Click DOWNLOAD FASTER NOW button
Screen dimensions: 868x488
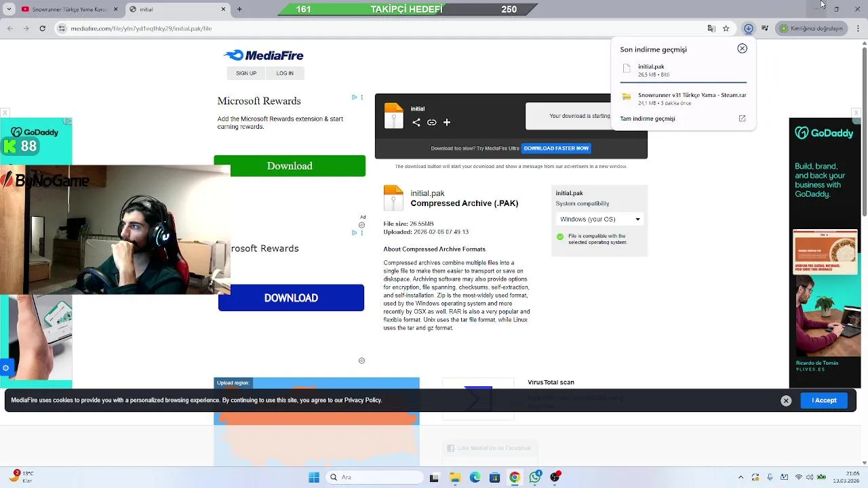pyautogui.click(x=556, y=148)
